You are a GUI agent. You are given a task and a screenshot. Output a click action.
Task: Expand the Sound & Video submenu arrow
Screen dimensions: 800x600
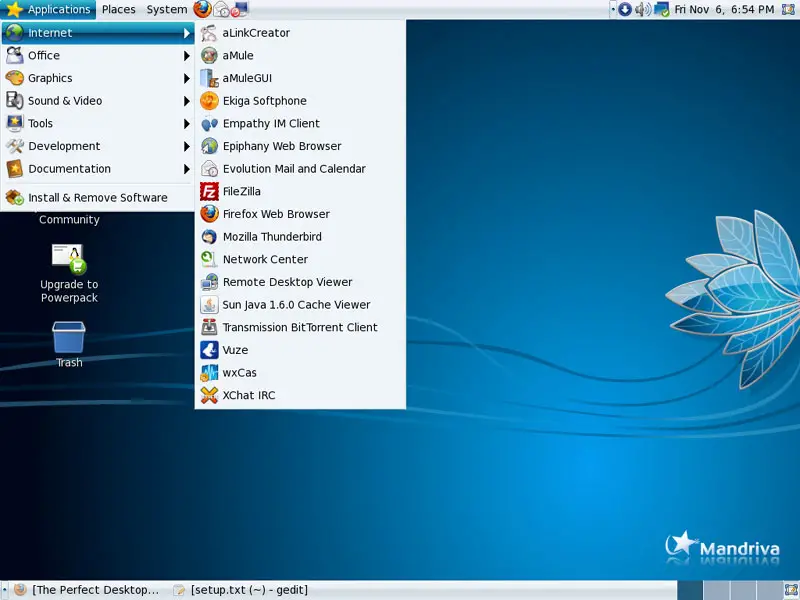pos(187,101)
